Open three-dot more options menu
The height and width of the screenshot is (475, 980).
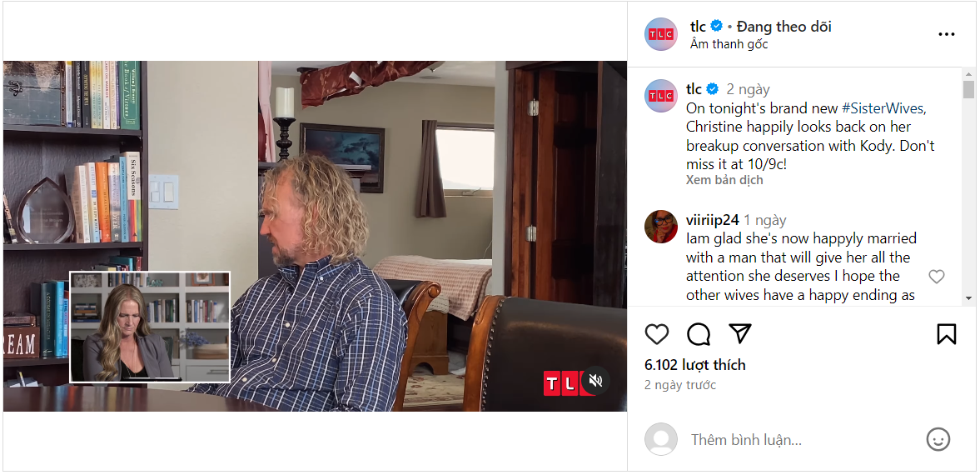946,34
